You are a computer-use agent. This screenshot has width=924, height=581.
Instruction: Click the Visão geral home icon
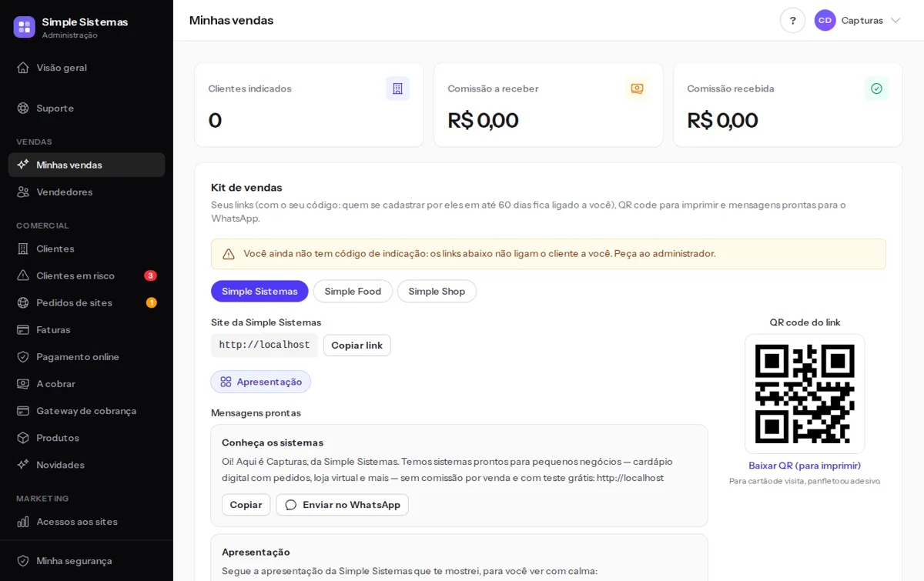click(23, 68)
